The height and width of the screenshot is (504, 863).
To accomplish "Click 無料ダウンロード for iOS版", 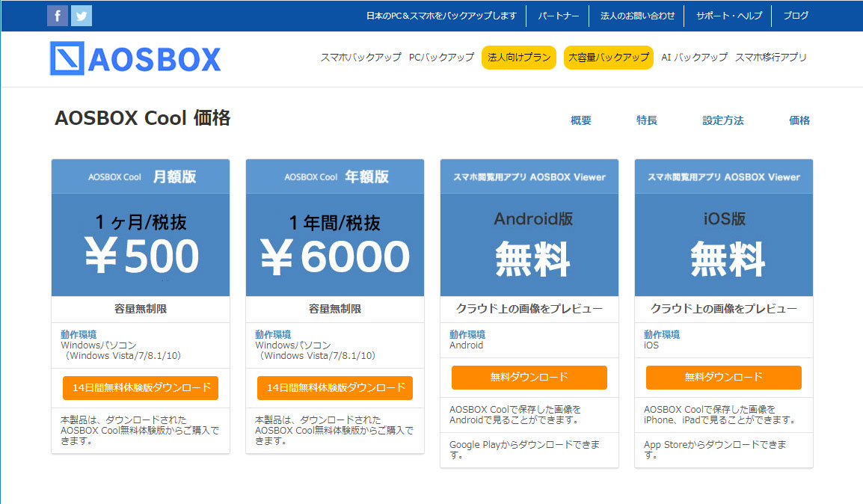I will pyautogui.click(x=723, y=378).
